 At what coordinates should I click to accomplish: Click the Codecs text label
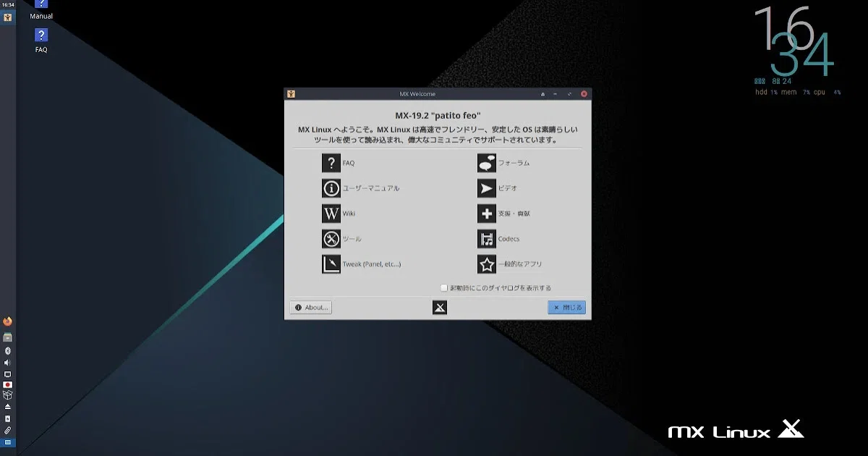(x=509, y=239)
